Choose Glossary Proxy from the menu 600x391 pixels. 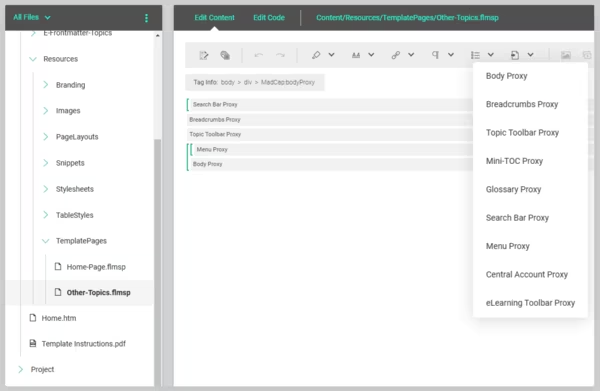[x=530, y=189]
